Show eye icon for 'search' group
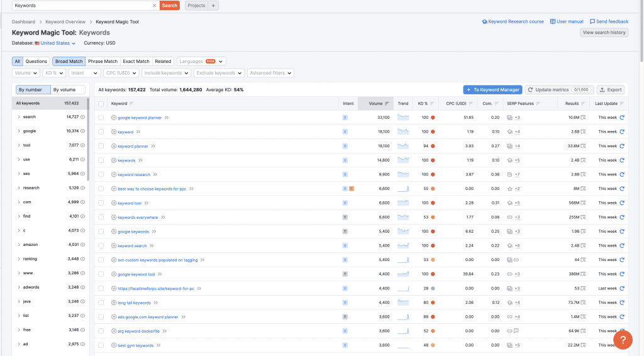 coord(82,116)
